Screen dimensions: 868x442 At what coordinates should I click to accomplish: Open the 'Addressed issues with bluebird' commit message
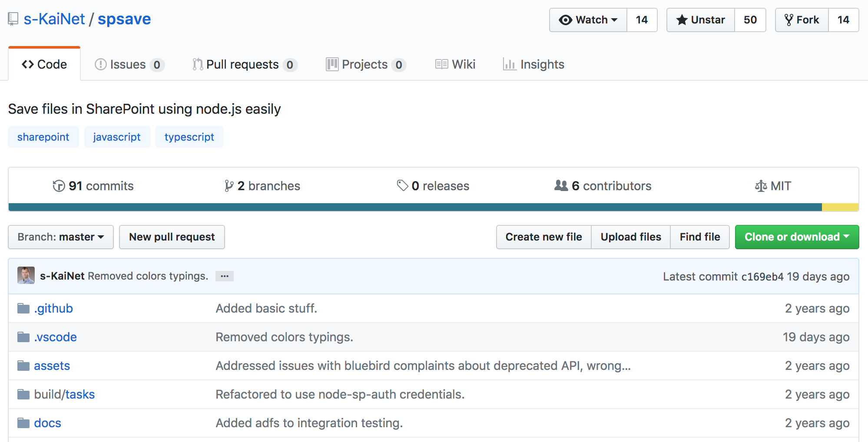pyautogui.click(x=423, y=366)
